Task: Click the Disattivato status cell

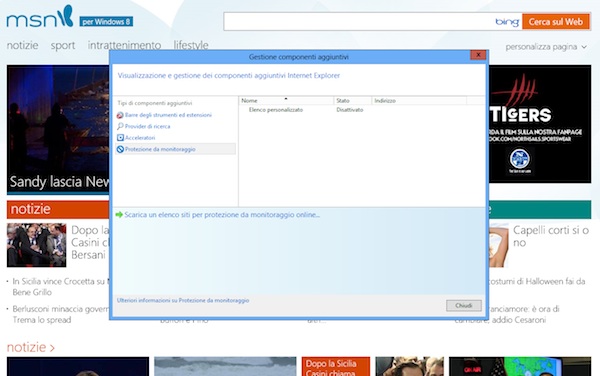Action: pyautogui.click(x=350, y=110)
